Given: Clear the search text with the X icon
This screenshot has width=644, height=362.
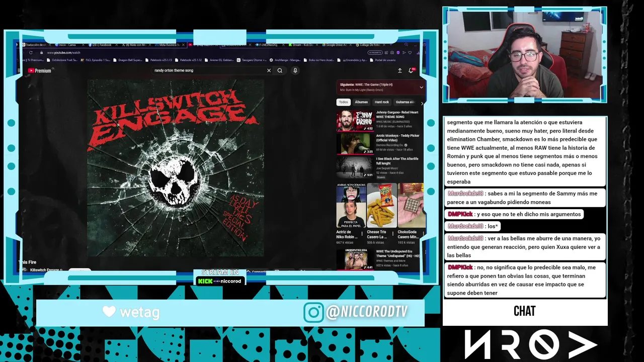Looking at the screenshot, I should coord(269,70).
